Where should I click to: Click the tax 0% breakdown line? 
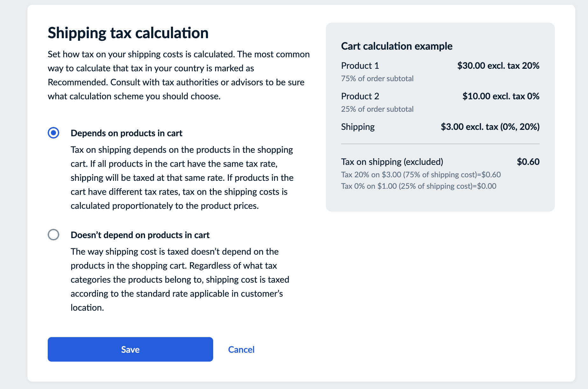coord(418,186)
